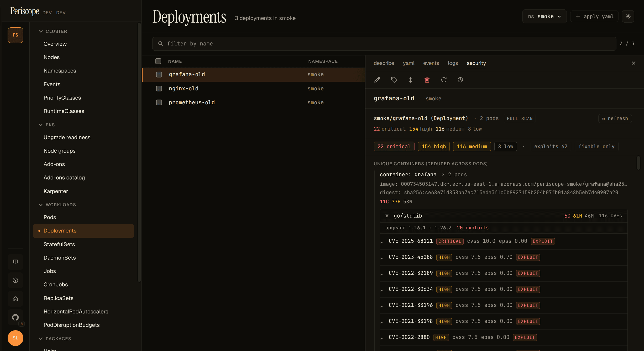Click the PS cluster badge
This screenshot has height=351, width=644.
tap(15, 35)
